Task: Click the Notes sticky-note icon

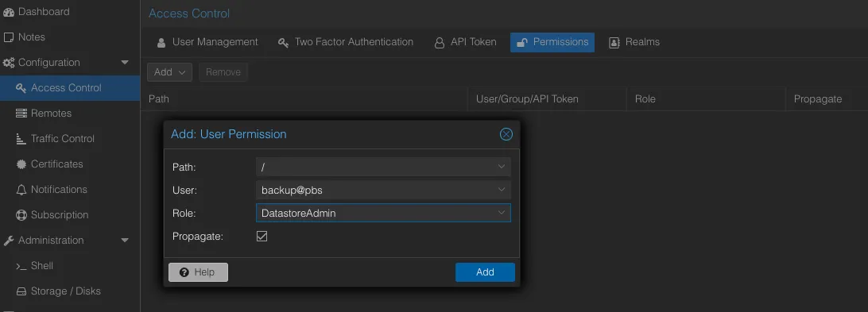Action: pos(8,37)
